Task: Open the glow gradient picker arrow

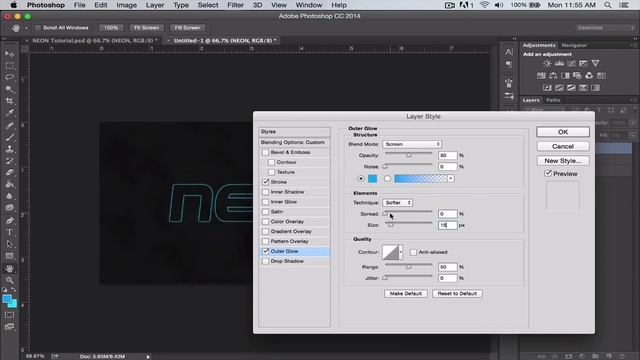Action: 451,179
